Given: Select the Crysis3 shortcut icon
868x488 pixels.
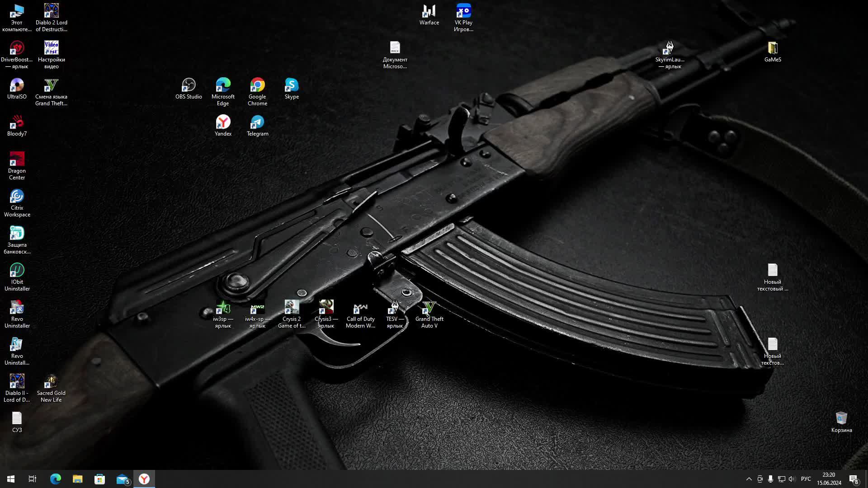Looking at the screenshot, I should [326, 314].
